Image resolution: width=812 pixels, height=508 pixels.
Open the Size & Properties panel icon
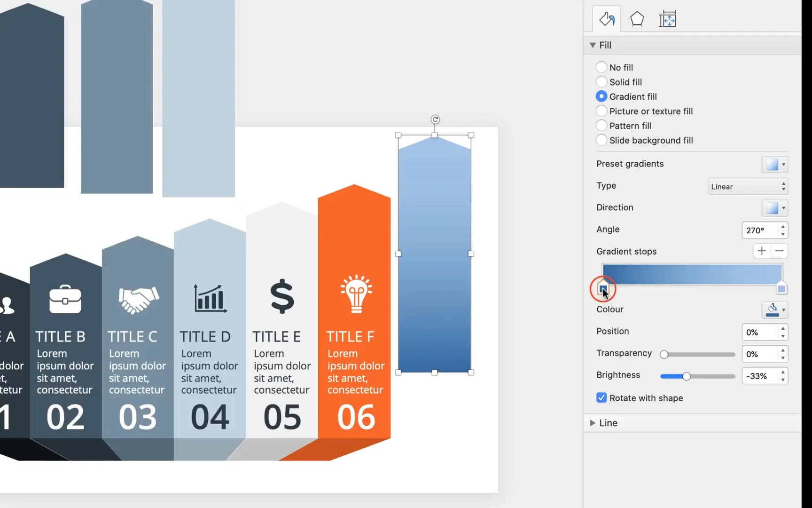point(667,19)
